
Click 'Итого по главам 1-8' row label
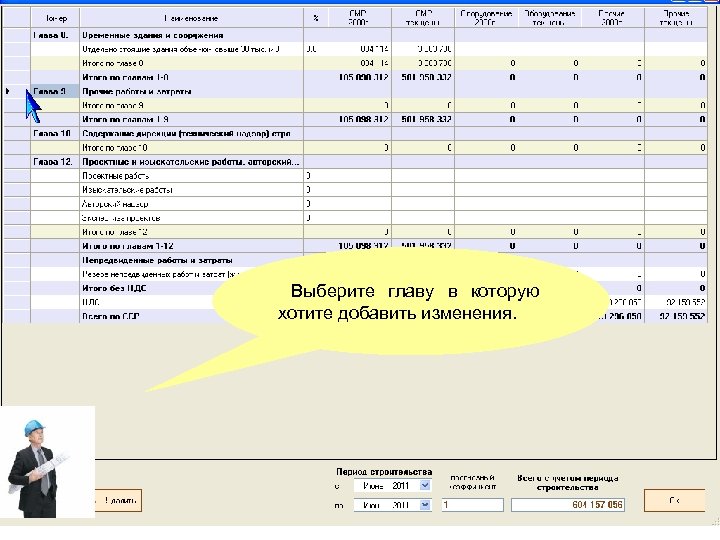(125, 78)
